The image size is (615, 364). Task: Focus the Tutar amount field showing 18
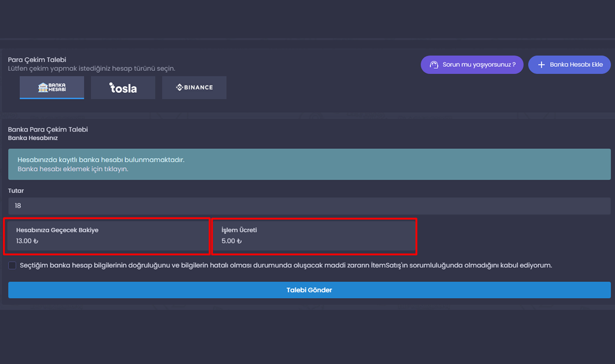click(x=309, y=206)
